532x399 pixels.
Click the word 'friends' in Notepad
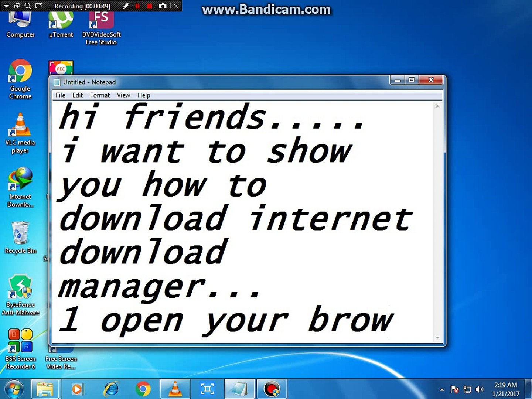coord(195,116)
